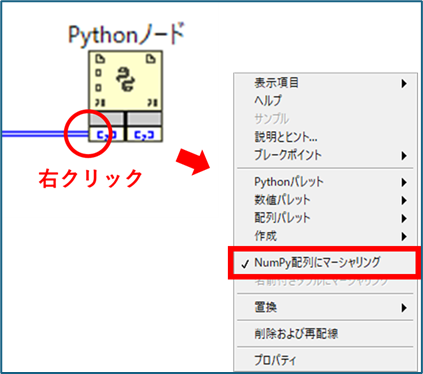Click the Python snake icon on the node
Viewport: 423px width, 374px height.
click(x=126, y=79)
